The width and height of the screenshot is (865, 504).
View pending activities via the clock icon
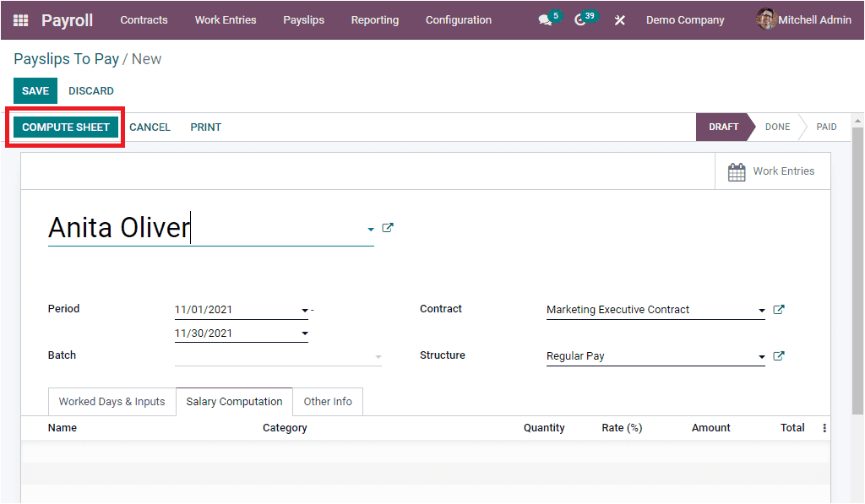tap(580, 19)
